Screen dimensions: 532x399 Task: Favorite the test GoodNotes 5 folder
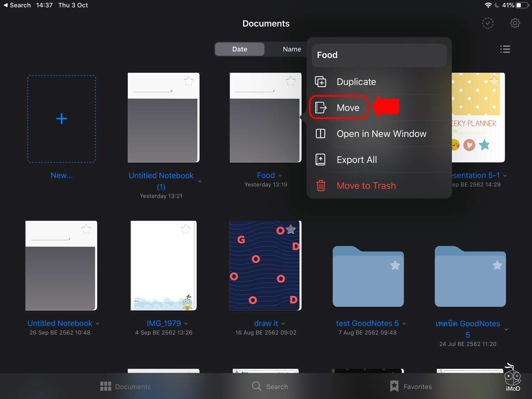(395, 265)
